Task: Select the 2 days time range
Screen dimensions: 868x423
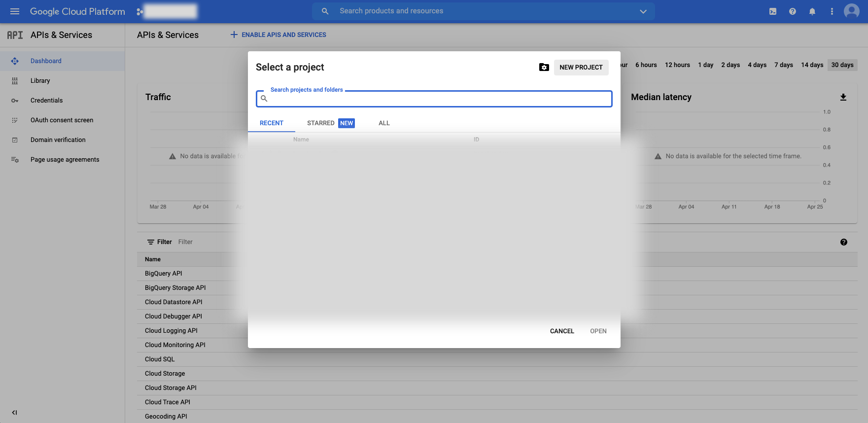Action: point(730,65)
